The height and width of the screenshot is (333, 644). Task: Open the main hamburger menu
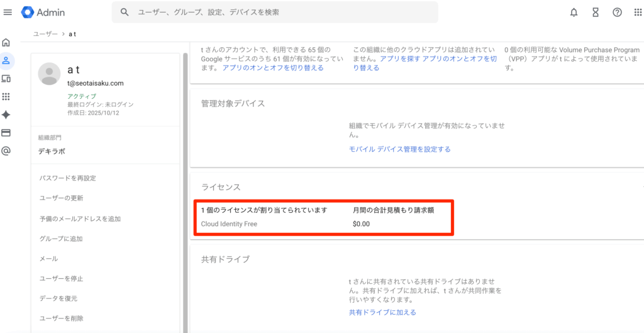8,13
